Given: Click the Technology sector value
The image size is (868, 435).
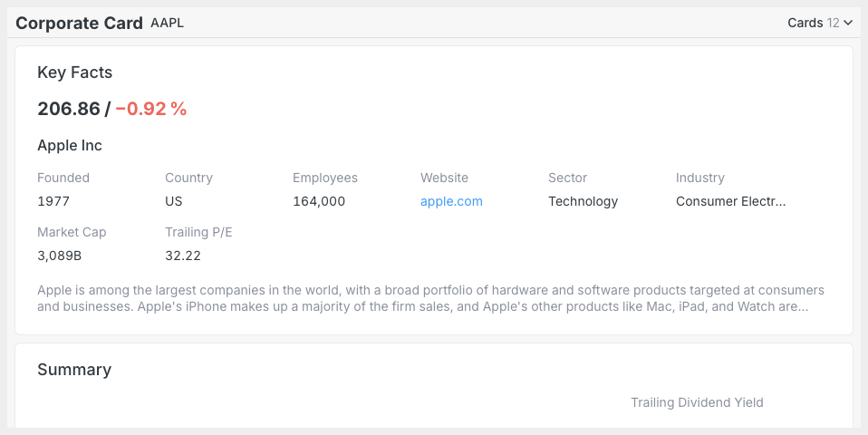Looking at the screenshot, I should tap(583, 201).
